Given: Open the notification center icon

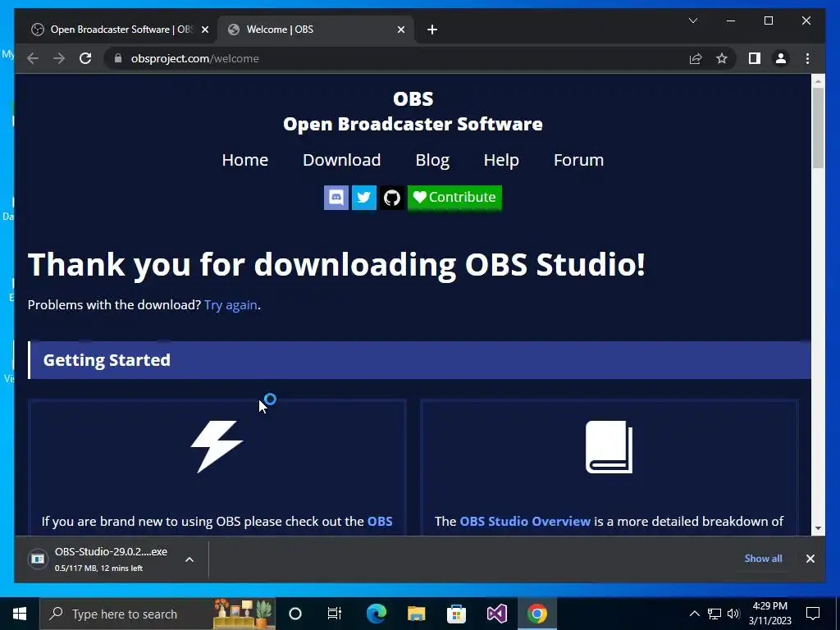Looking at the screenshot, I should coord(813,614).
